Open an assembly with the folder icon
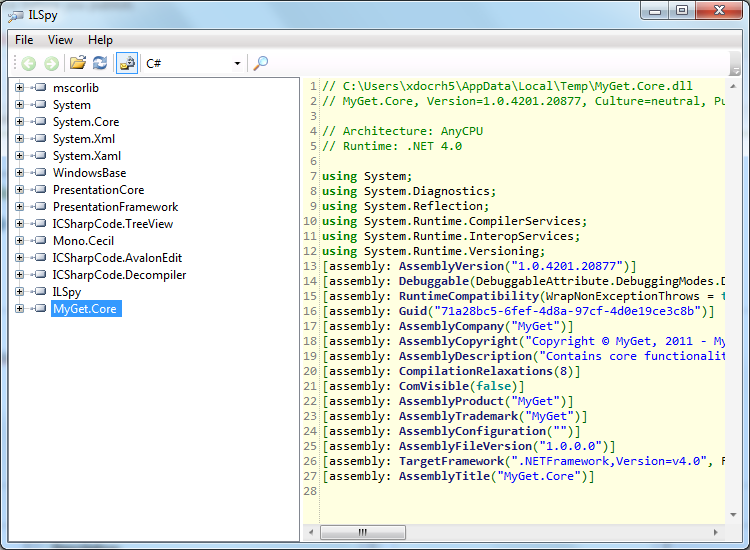The width and height of the screenshot is (750, 550). click(77, 63)
